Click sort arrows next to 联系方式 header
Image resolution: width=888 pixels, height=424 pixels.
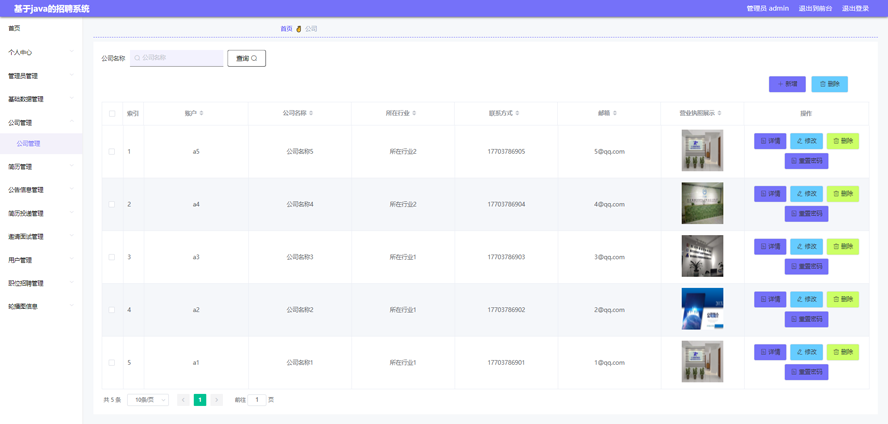(517, 114)
